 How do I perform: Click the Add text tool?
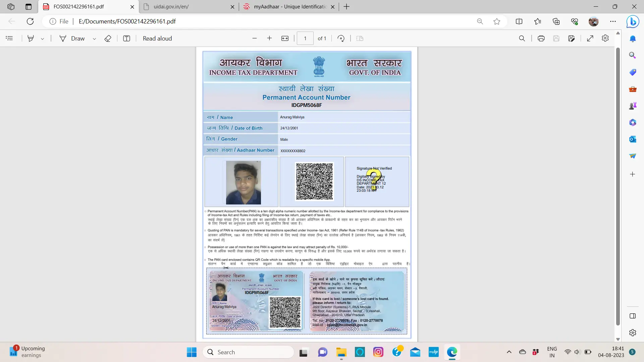coord(126,39)
